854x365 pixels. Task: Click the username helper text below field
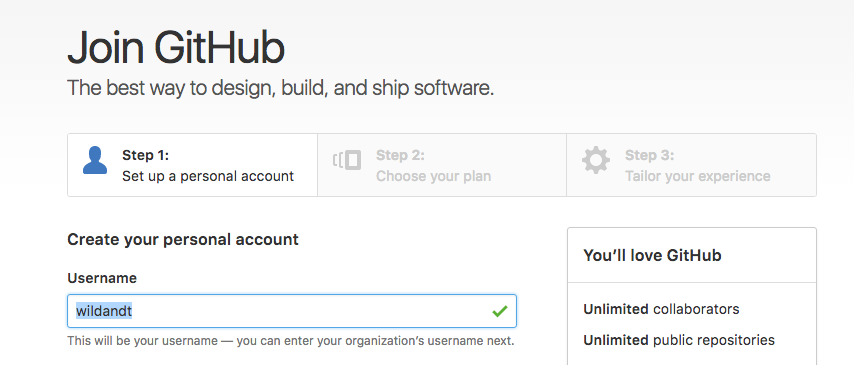pyautogui.click(x=291, y=342)
